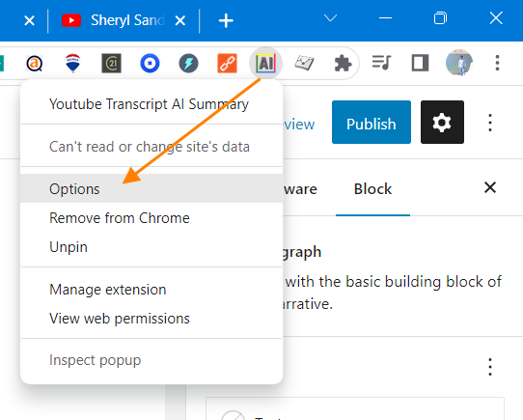Expand the tab search dropdown arrow

tap(330, 17)
